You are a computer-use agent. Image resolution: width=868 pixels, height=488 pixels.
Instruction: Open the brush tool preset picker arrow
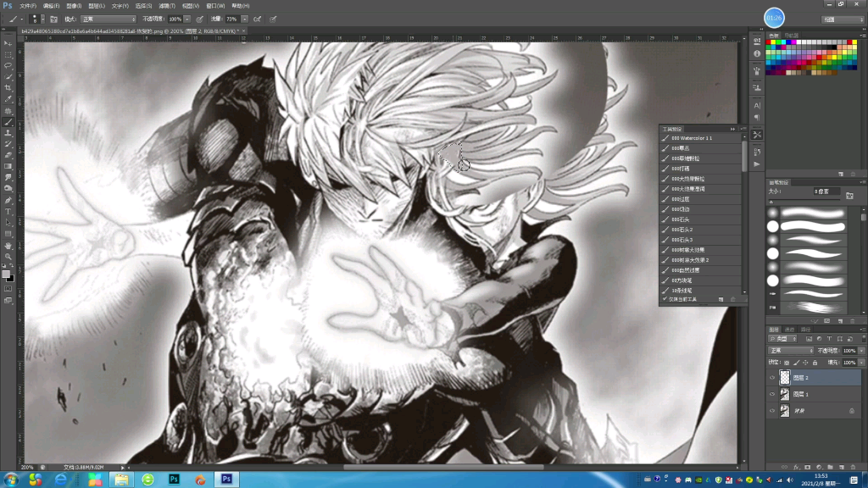(x=21, y=19)
